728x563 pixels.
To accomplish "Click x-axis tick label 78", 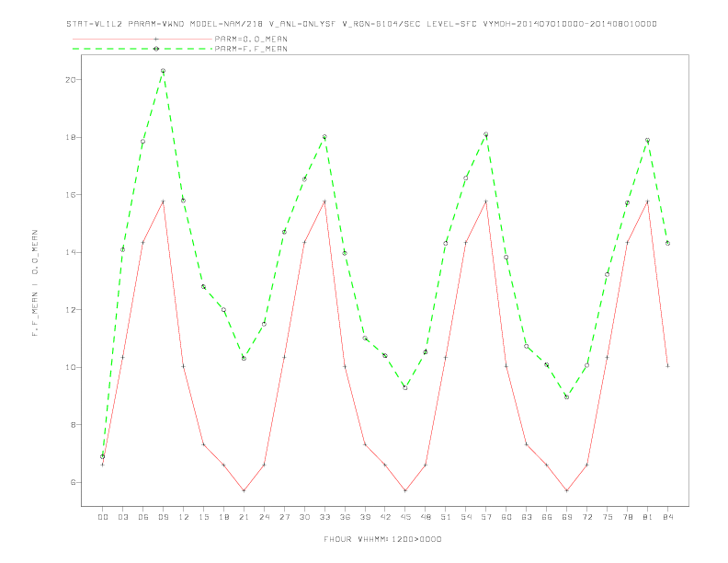I will tap(627, 517).
